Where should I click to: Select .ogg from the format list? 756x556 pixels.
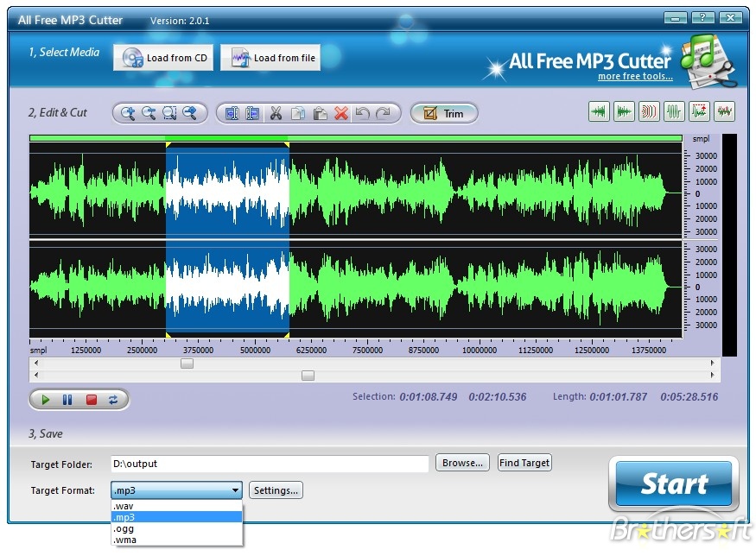[176, 528]
